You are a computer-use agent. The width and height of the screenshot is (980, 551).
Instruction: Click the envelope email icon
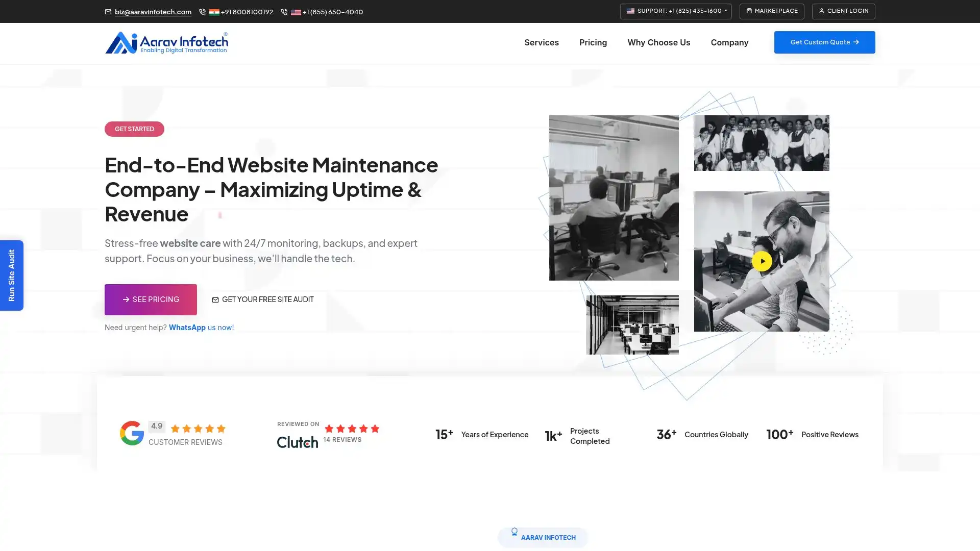[108, 12]
